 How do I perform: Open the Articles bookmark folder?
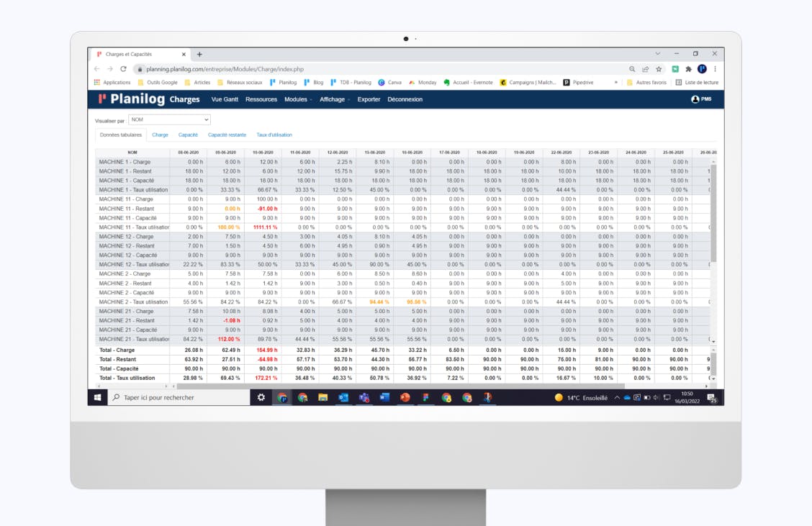(198, 82)
